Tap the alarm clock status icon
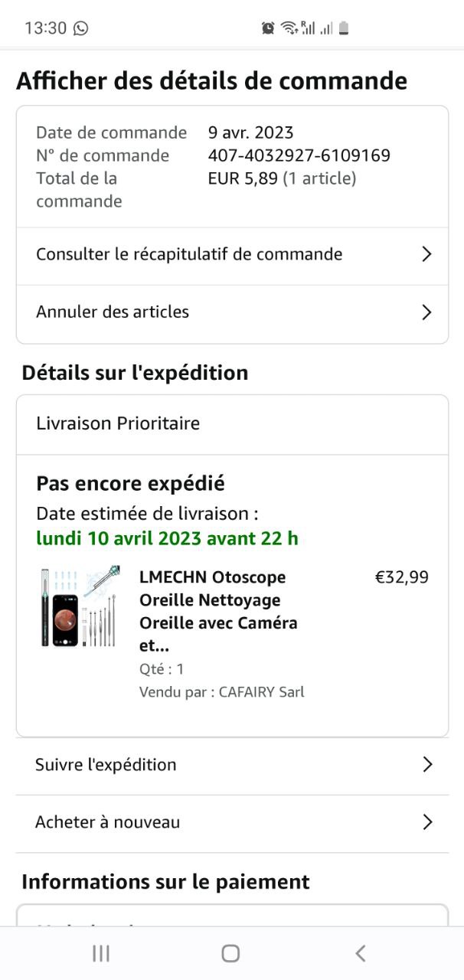The height and width of the screenshot is (980, 464). pyautogui.click(x=268, y=28)
